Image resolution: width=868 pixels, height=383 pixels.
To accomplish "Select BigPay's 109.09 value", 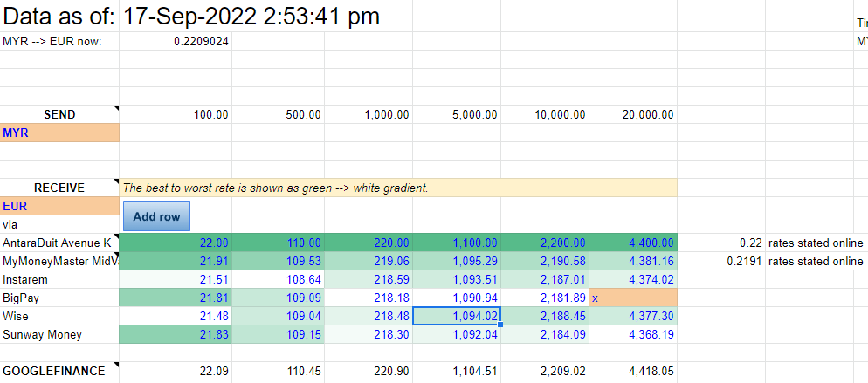I will point(279,298).
